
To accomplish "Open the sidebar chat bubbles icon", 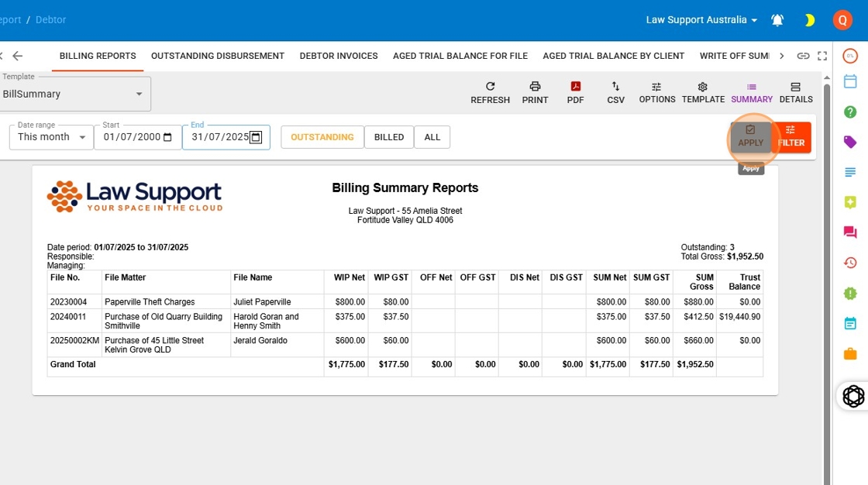I will (x=849, y=232).
